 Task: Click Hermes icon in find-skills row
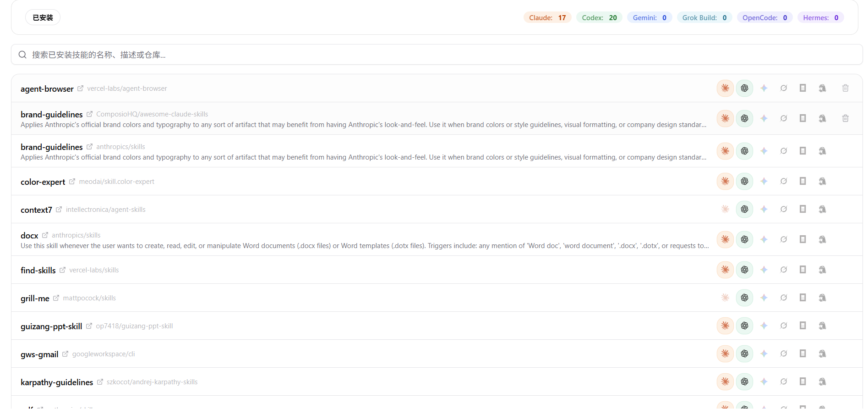tap(823, 270)
